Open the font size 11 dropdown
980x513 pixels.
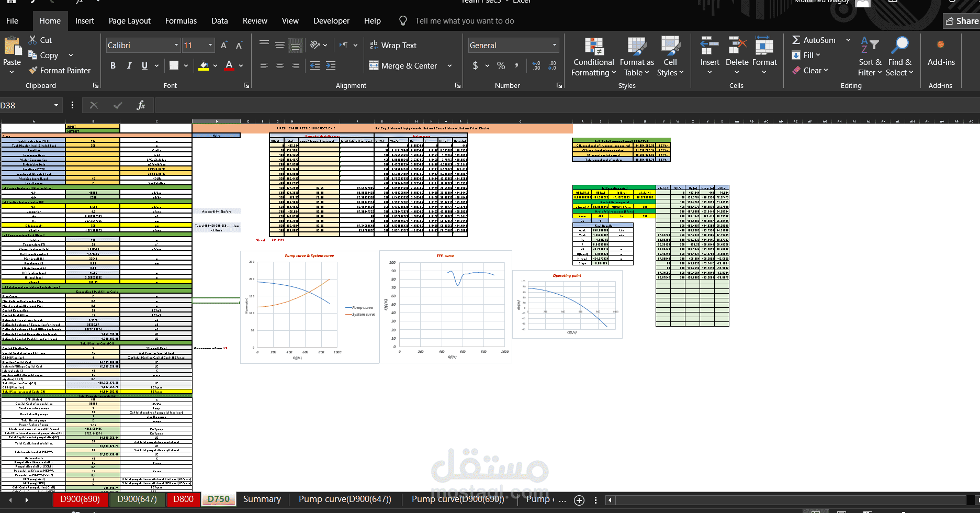tap(210, 46)
